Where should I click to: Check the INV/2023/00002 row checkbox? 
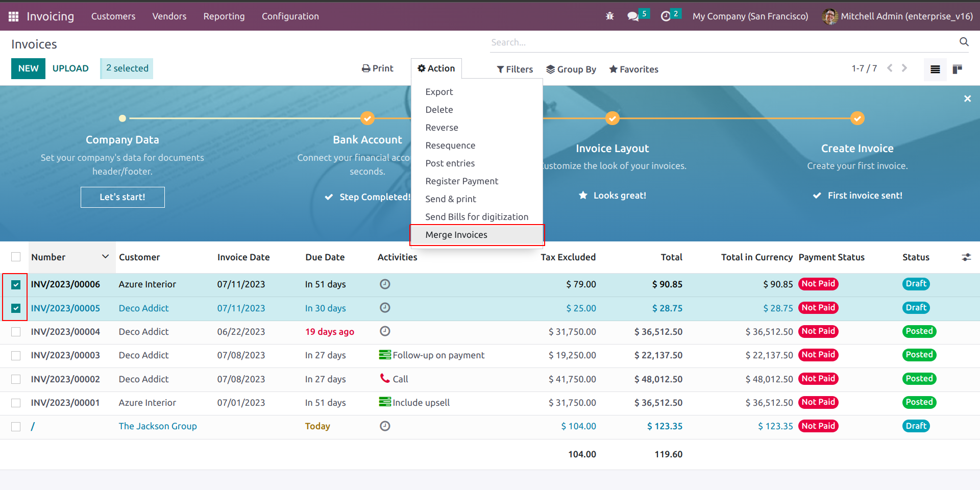(16, 379)
